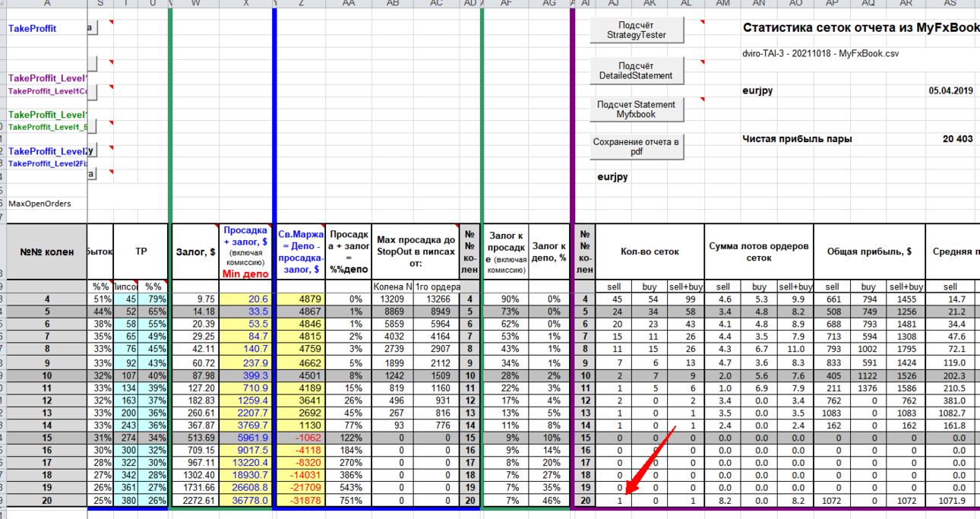Click Сохранение отчета в pdf button
The image size is (980, 519).
click(x=637, y=147)
